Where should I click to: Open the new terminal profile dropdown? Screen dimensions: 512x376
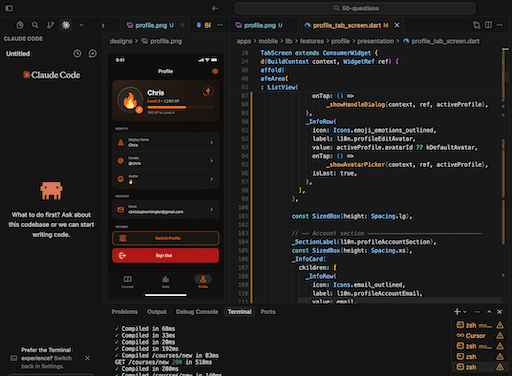[465, 312]
